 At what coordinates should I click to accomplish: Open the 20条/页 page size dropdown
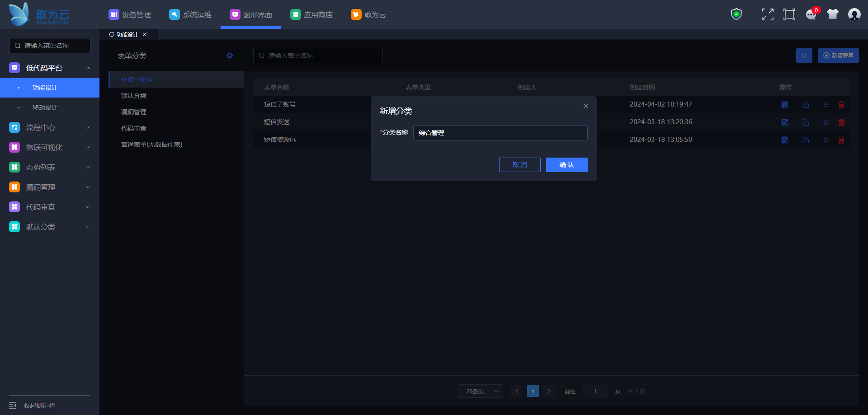click(480, 391)
